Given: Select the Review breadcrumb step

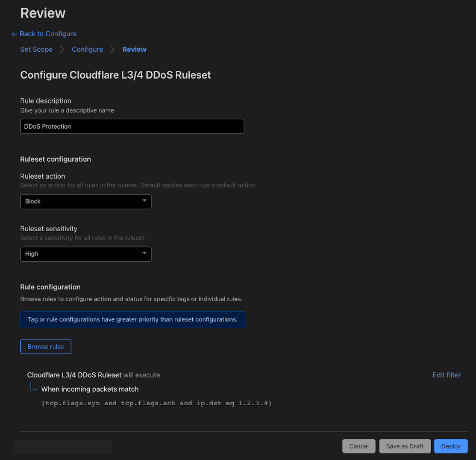Looking at the screenshot, I should click(x=134, y=50).
